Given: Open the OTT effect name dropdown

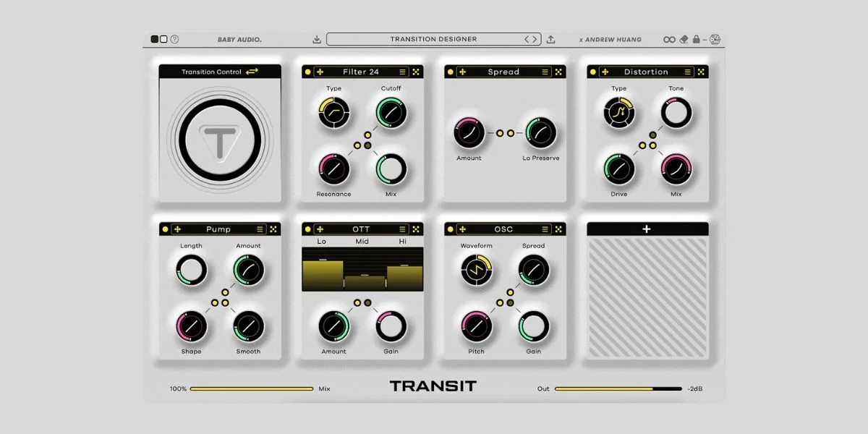Looking at the screenshot, I should coord(360,229).
